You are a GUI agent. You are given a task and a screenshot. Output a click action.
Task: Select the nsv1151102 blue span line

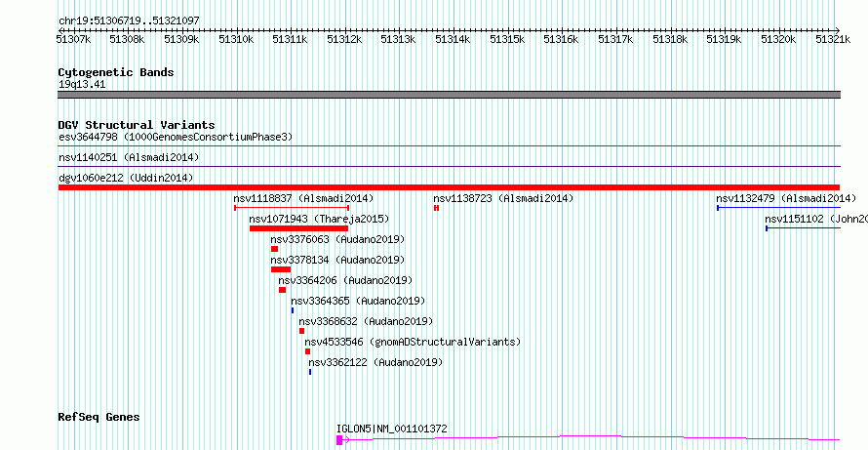(x=804, y=228)
